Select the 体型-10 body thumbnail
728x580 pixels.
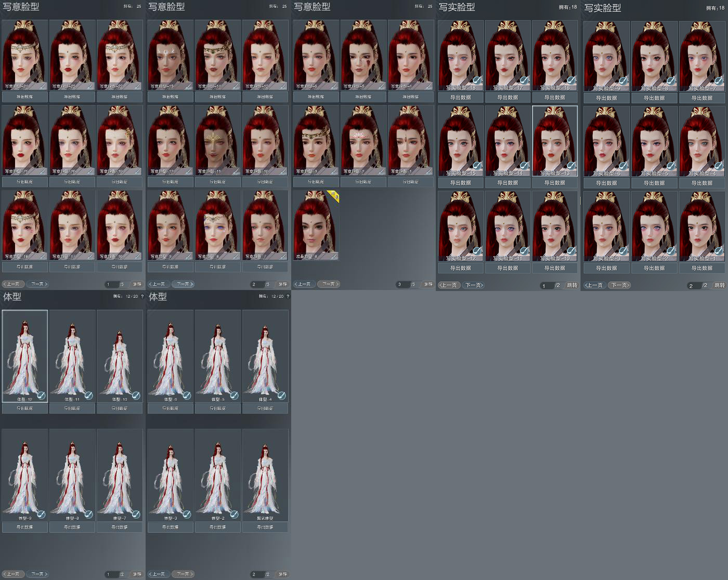coord(120,356)
